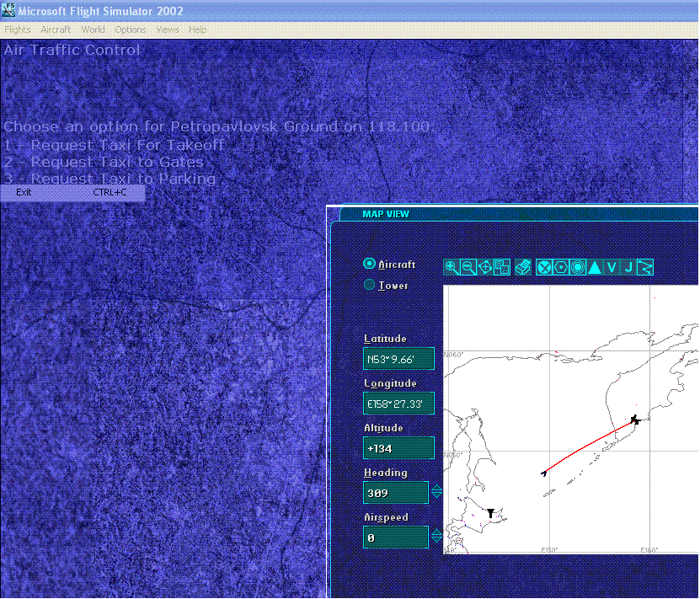
Task: Open the Options menu
Action: (x=131, y=29)
